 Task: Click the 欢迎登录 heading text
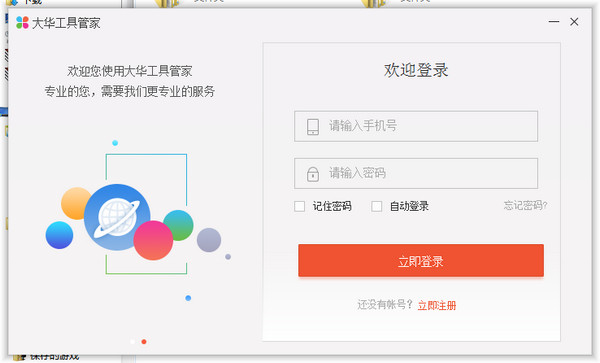pos(416,70)
